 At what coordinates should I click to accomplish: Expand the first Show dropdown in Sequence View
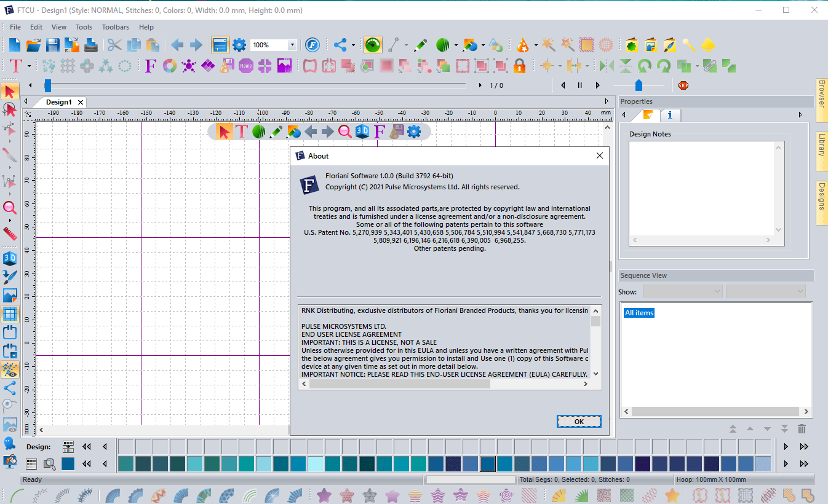click(683, 291)
